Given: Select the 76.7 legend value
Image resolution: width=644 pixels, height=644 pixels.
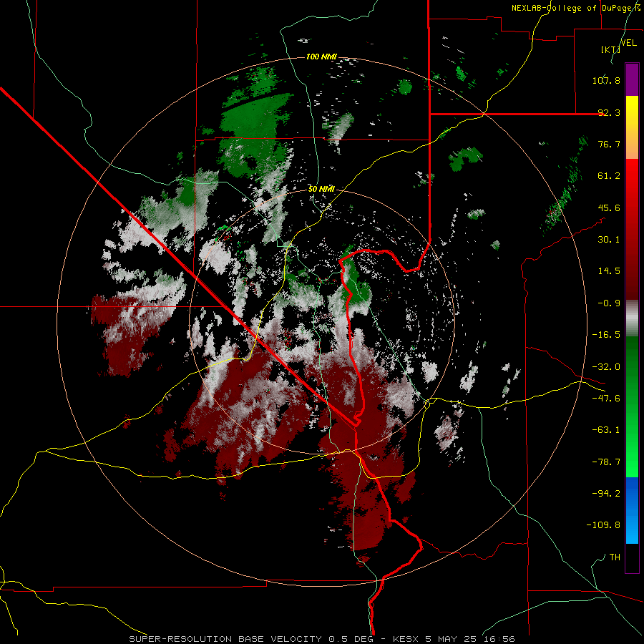Looking at the screenshot, I should click(609, 144).
